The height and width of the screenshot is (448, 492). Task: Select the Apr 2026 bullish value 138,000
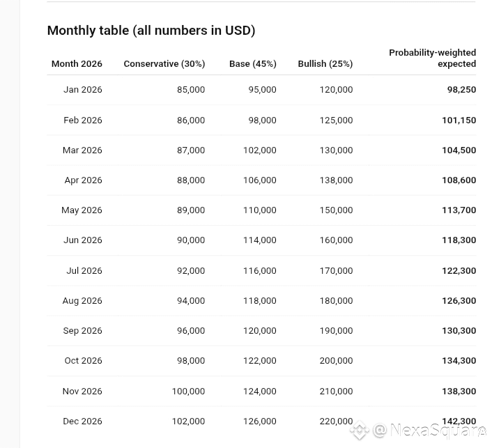[336, 180]
